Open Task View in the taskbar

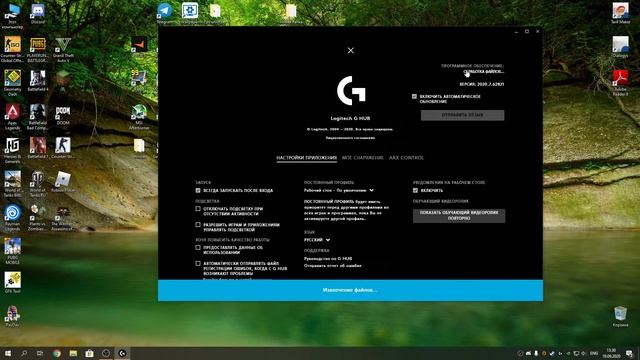[40, 353]
